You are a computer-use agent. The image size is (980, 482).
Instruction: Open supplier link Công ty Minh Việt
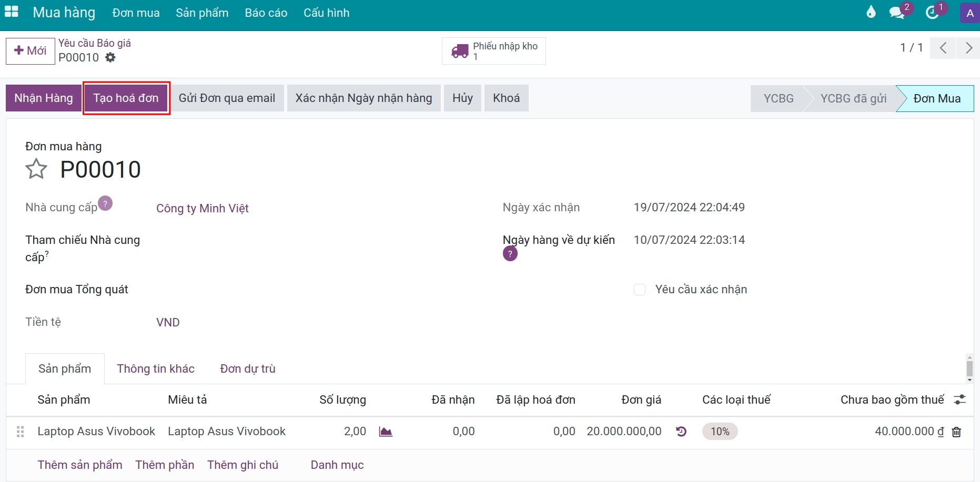coord(203,208)
